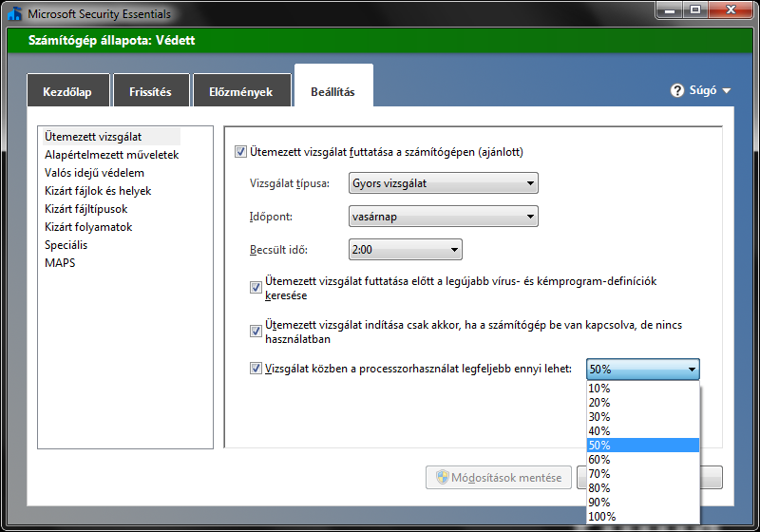Click the Vizsgálat típusa label
Viewport: 760px width, 532px height.
(x=290, y=183)
